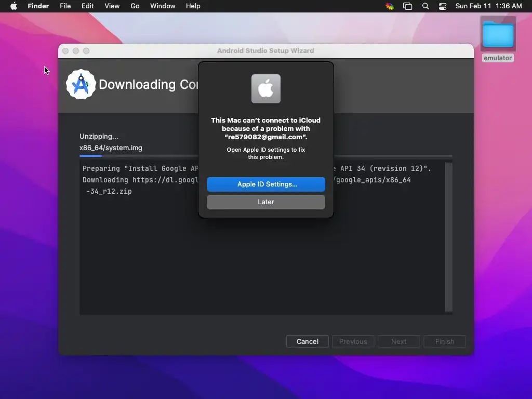Screen dimensions: 532x399
Task: Click the iCloud connection error message
Action: 265,129
